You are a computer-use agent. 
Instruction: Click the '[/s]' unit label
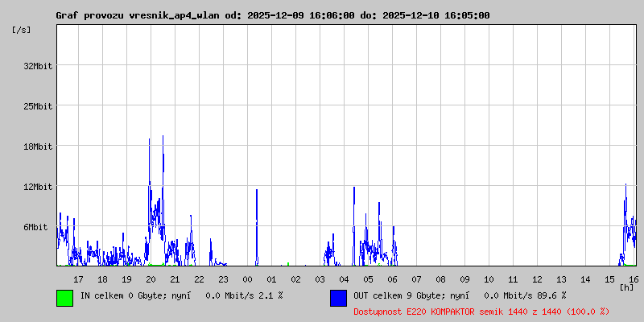point(22,30)
